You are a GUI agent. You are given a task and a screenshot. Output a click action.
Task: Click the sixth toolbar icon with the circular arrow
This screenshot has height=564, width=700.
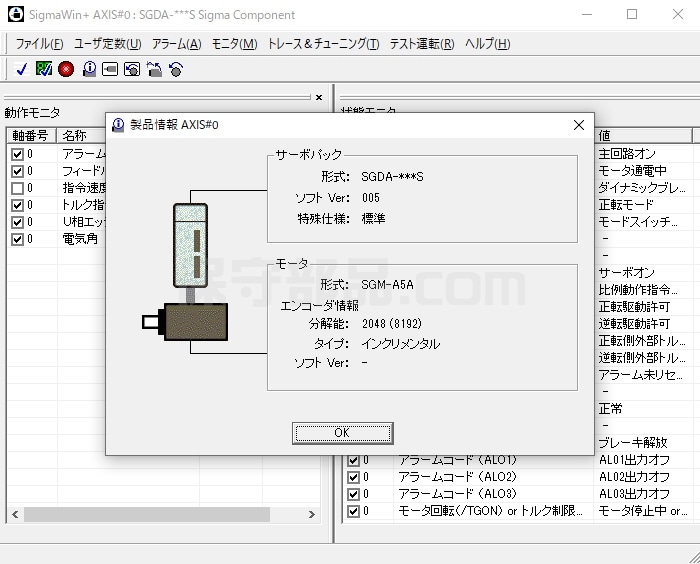click(x=132, y=69)
